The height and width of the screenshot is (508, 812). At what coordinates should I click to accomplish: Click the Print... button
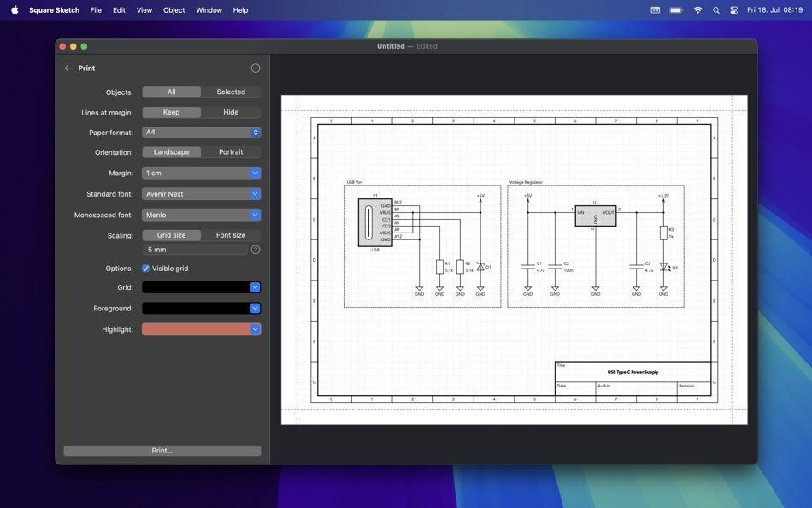(162, 451)
